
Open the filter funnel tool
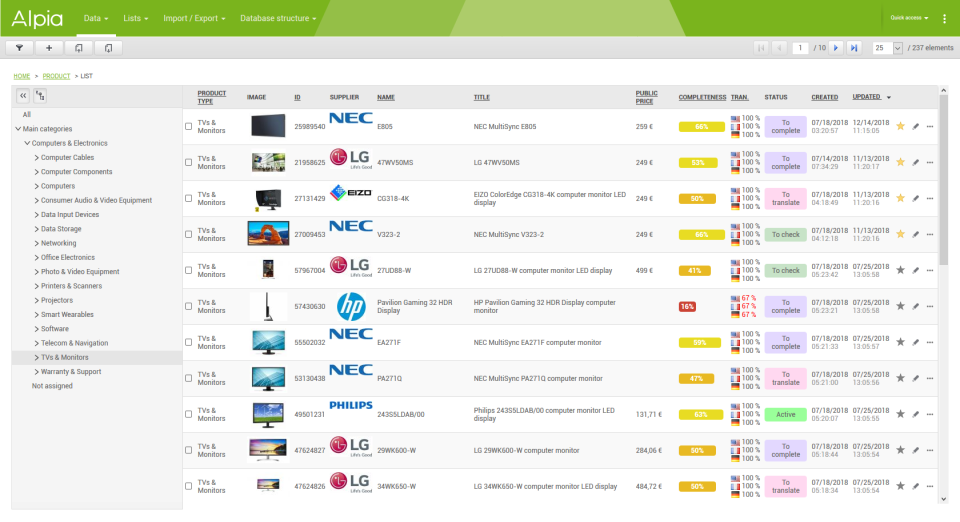tap(20, 48)
